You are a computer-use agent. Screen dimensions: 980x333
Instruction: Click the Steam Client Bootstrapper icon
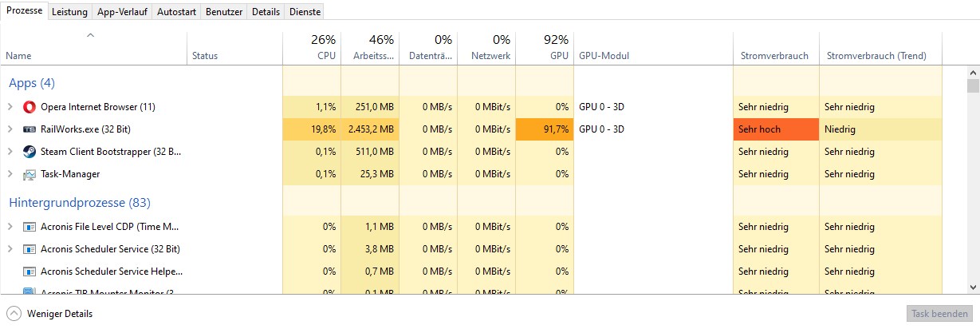pyautogui.click(x=30, y=152)
